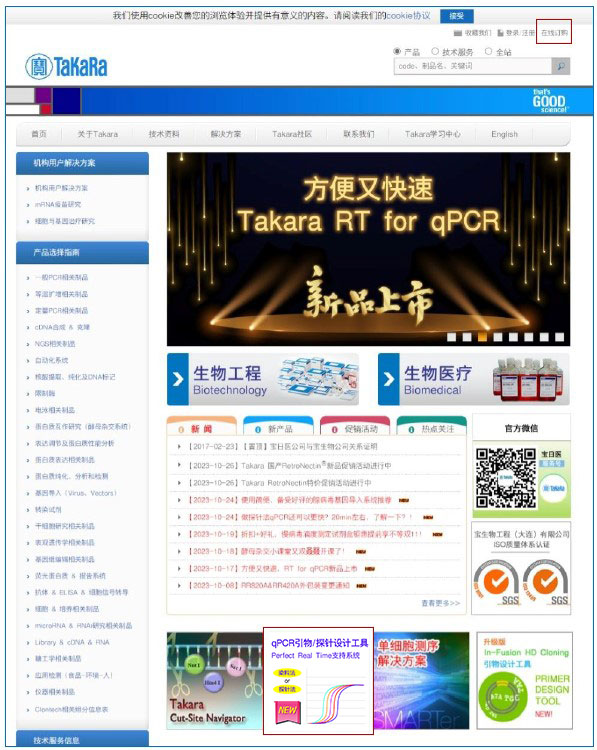Open the 技术资料 navigation menu item
Screen dimensions: 597x750
point(164,134)
